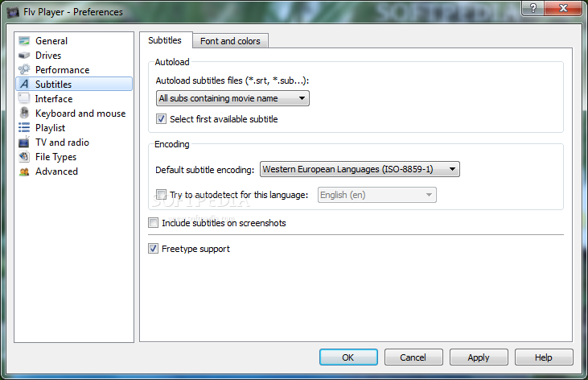Click the Advanced section icon
Viewport: 588px width, 380px height.
tap(24, 171)
